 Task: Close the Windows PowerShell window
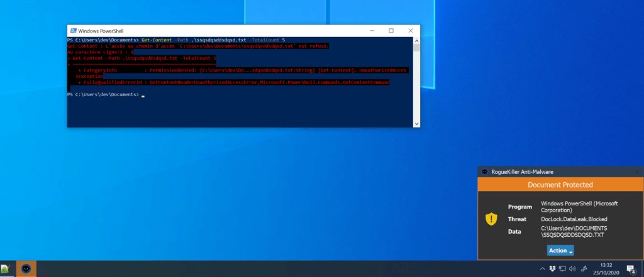tap(409, 30)
